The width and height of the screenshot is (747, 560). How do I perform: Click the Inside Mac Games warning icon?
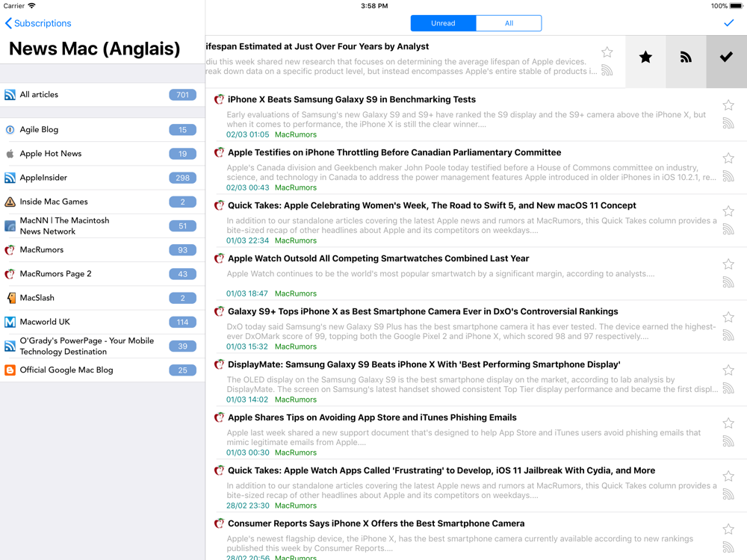(10, 202)
